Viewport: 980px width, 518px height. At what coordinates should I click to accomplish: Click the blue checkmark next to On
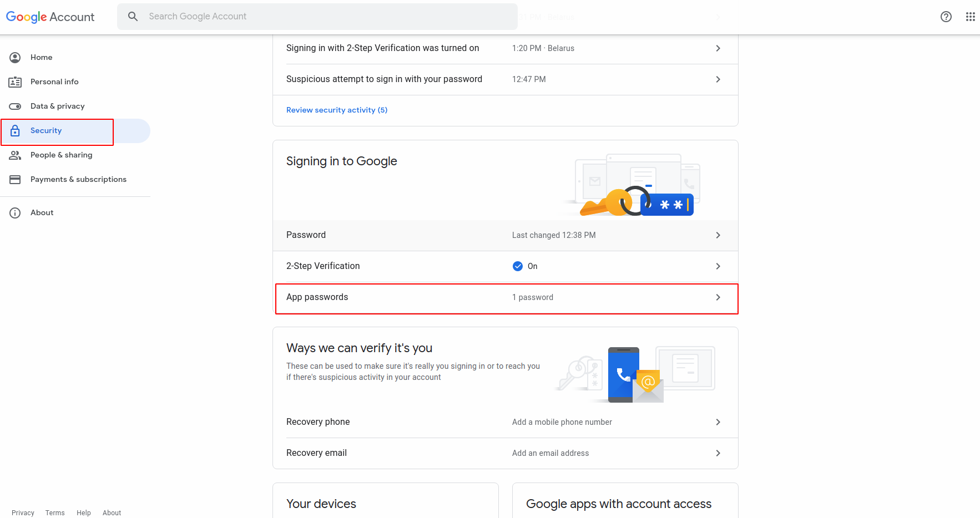pos(518,266)
